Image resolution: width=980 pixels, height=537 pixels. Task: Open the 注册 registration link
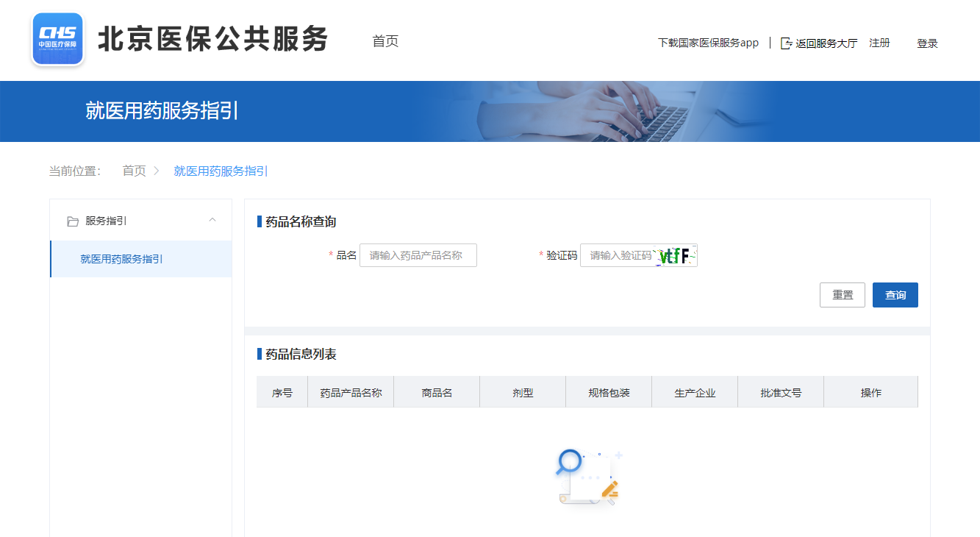pos(879,43)
